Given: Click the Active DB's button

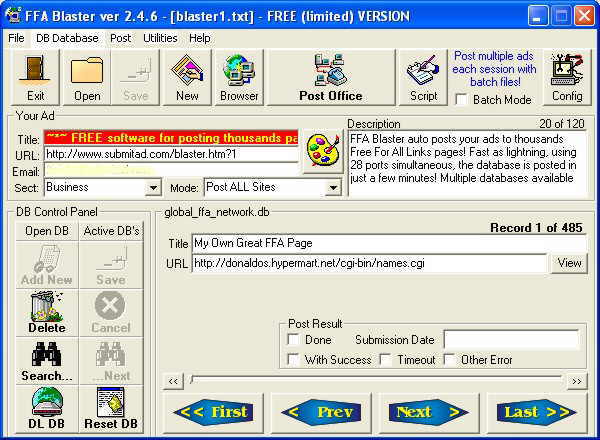Looking at the screenshot, I should [x=111, y=231].
